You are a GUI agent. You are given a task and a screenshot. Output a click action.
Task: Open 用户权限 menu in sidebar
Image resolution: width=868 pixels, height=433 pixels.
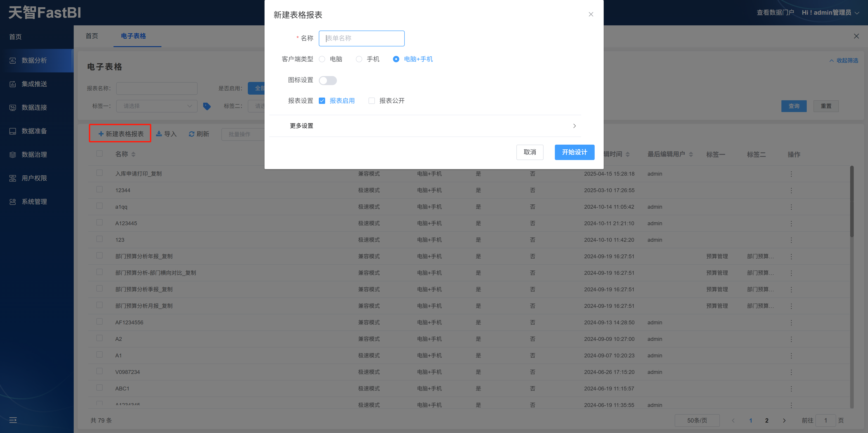34,178
